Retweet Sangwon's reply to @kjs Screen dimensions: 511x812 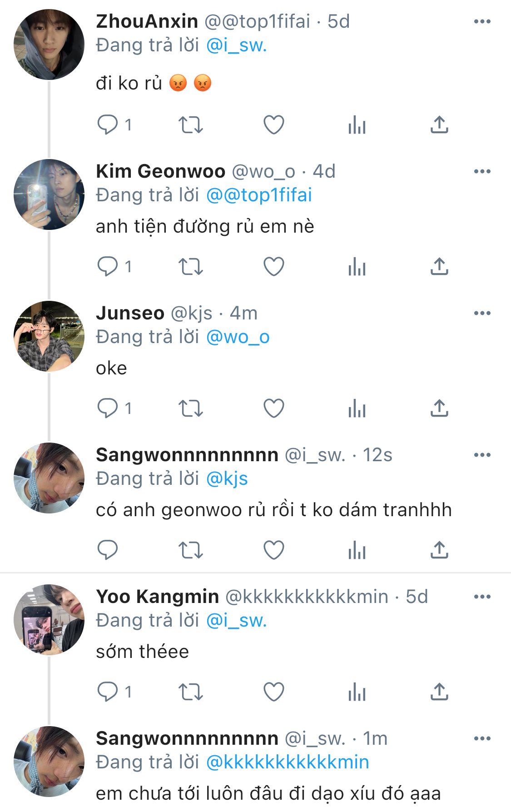(190, 550)
